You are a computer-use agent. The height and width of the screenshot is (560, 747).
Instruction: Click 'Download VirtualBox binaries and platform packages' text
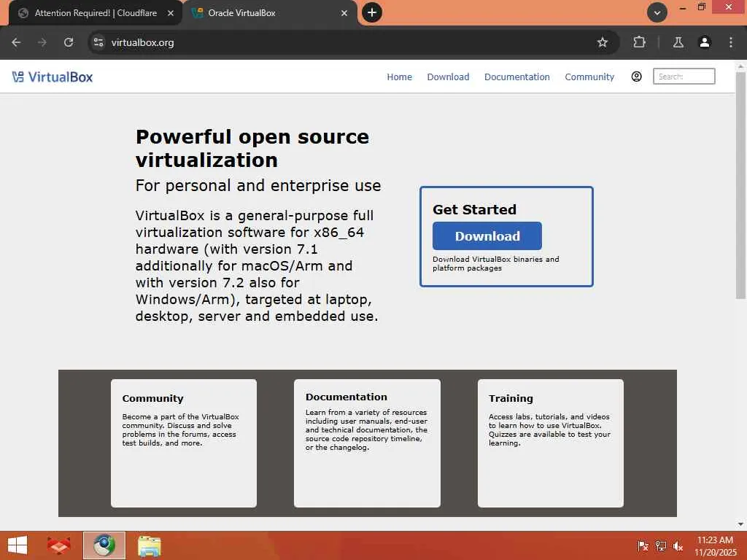[x=496, y=263]
